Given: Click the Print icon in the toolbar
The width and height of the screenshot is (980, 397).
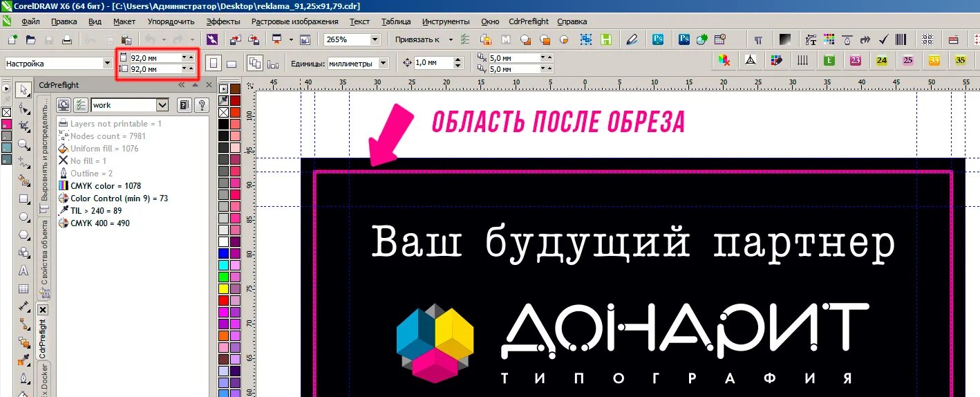Looking at the screenshot, I should pyautogui.click(x=66, y=39).
